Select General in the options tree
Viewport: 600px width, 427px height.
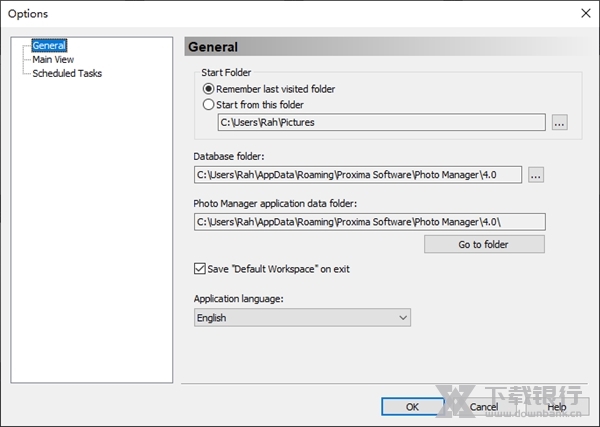tap(49, 45)
